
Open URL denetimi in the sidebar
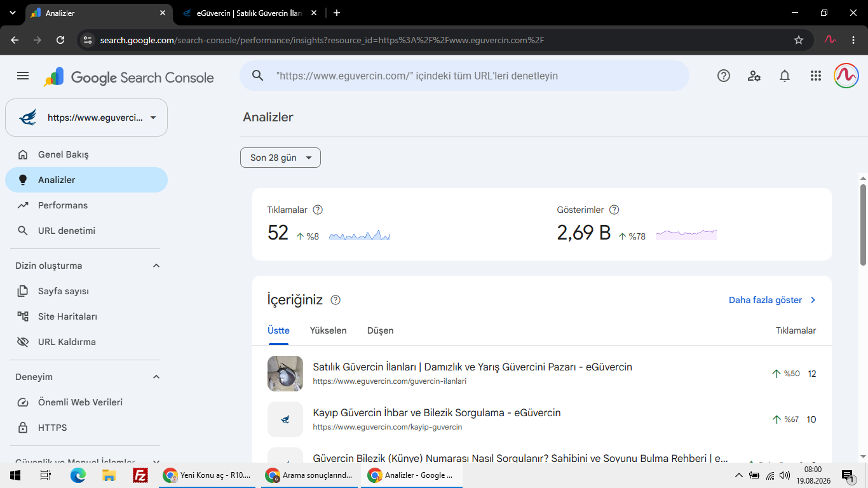point(86,231)
